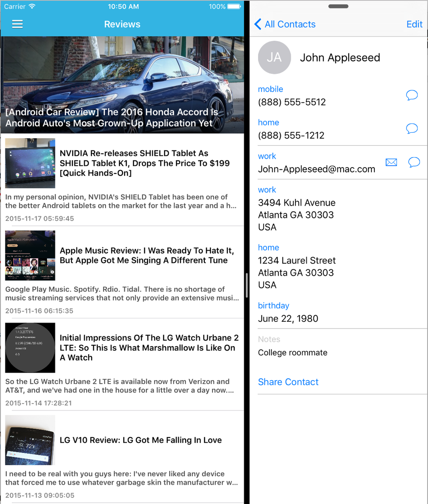Tap the envelope icon for work email
Screen dimensions: 428x504
[391, 162]
